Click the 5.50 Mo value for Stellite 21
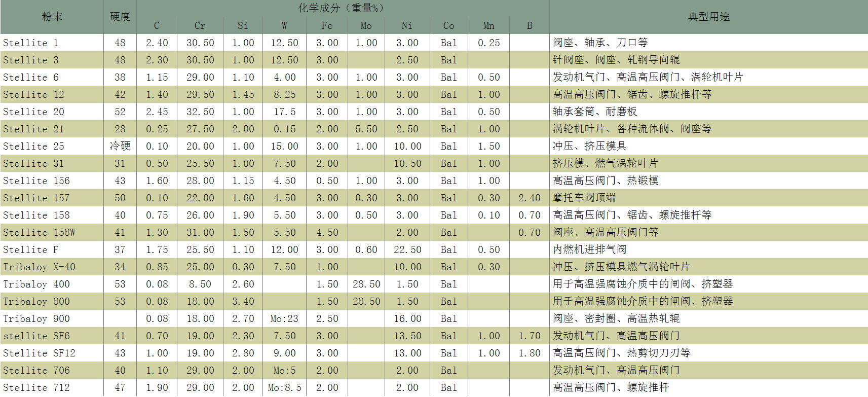This screenshot has width=868, height=397. 366,129
